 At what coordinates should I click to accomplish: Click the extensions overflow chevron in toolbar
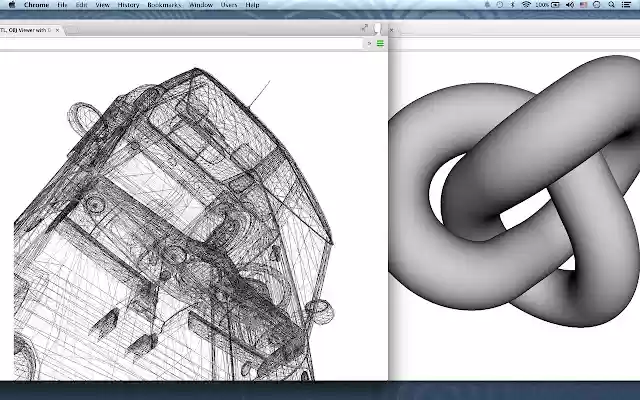pos(369,43)
